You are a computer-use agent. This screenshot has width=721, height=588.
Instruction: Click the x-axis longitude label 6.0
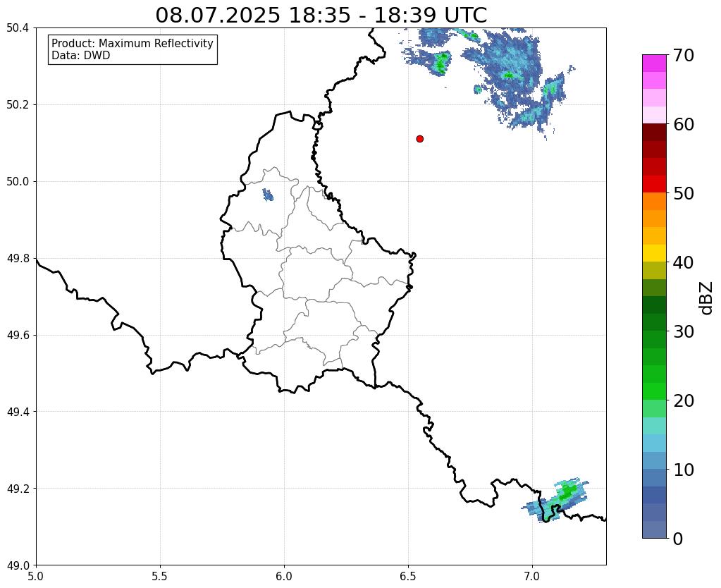tap(284, 577)
